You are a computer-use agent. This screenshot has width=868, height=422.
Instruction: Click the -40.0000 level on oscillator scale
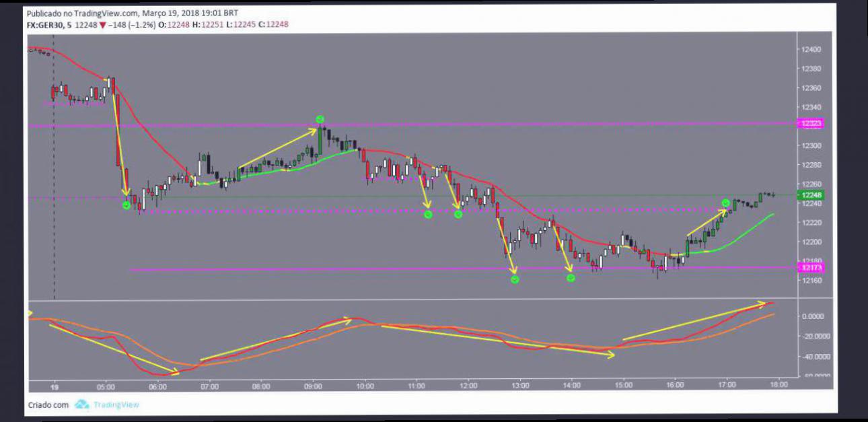tap(812, 357)
